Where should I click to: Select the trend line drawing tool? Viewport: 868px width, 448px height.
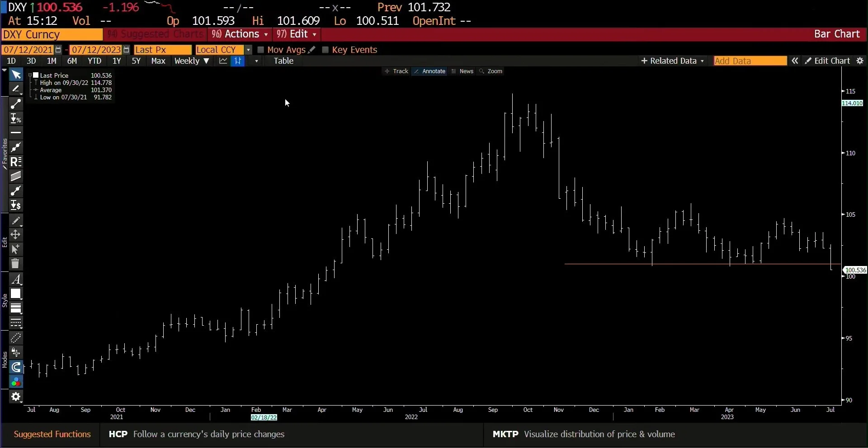point(16,104)
